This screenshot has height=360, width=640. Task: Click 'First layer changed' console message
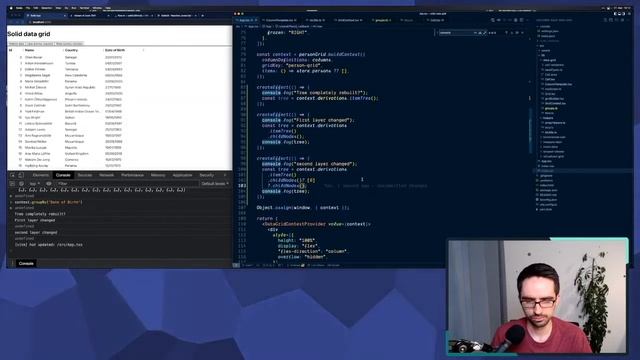[x=35, y=220]
